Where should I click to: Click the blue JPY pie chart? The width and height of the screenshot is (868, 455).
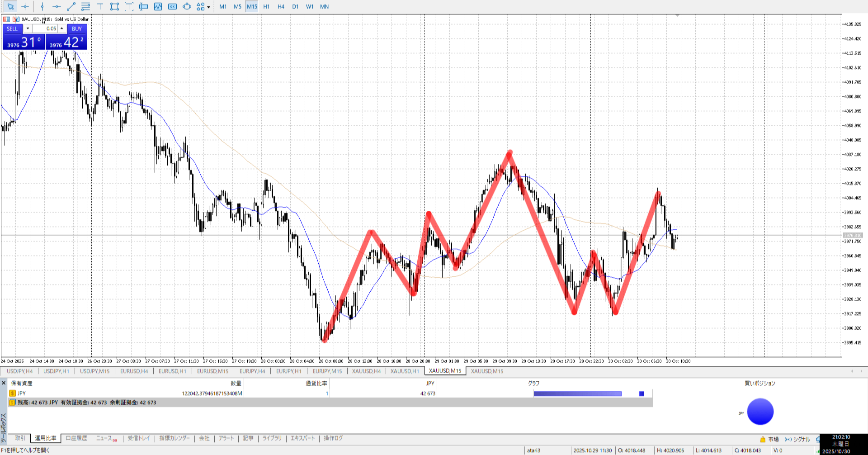tap(760, 412)
